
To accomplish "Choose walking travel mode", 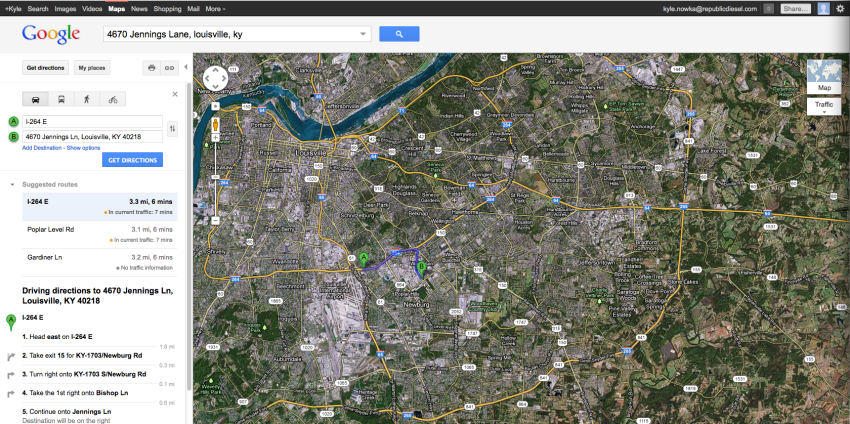I will pos(87,100).
